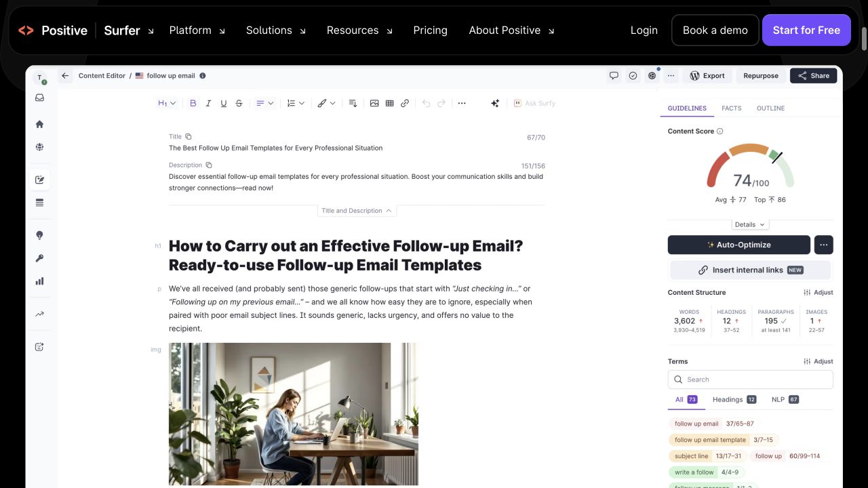Focus the Terms search field
This screenshot has width=868, height=488.
pos(751,380)
